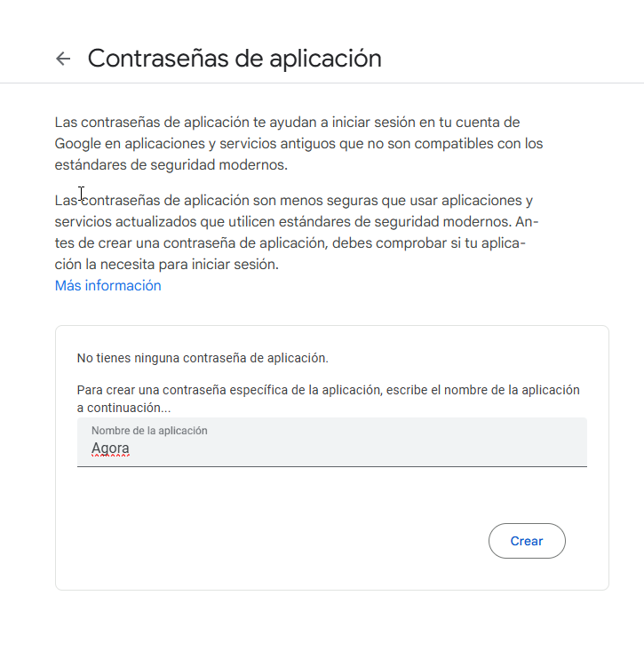Click the Más información link
The height and width of the screenshot is (659, 644).
coord(108,285)
